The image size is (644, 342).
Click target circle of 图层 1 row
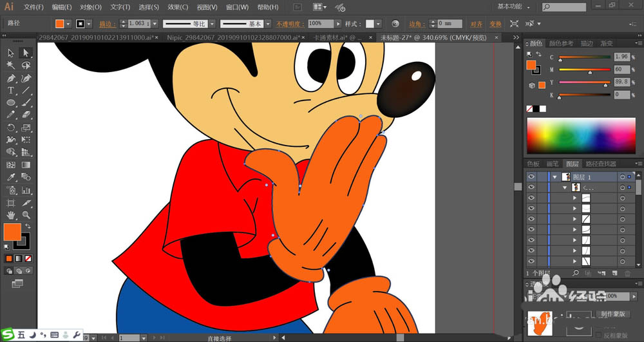(x=623, y=177)
